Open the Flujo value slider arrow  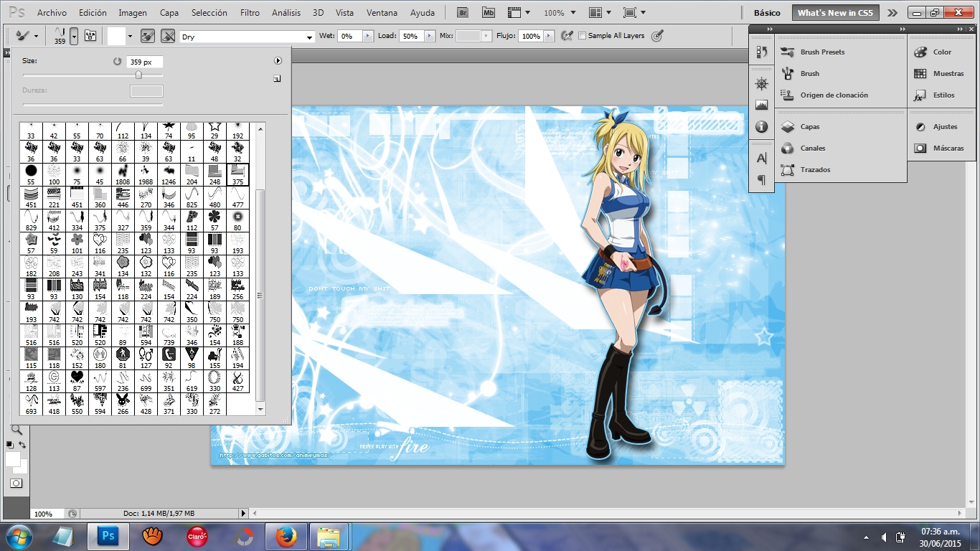click(549, 36)
